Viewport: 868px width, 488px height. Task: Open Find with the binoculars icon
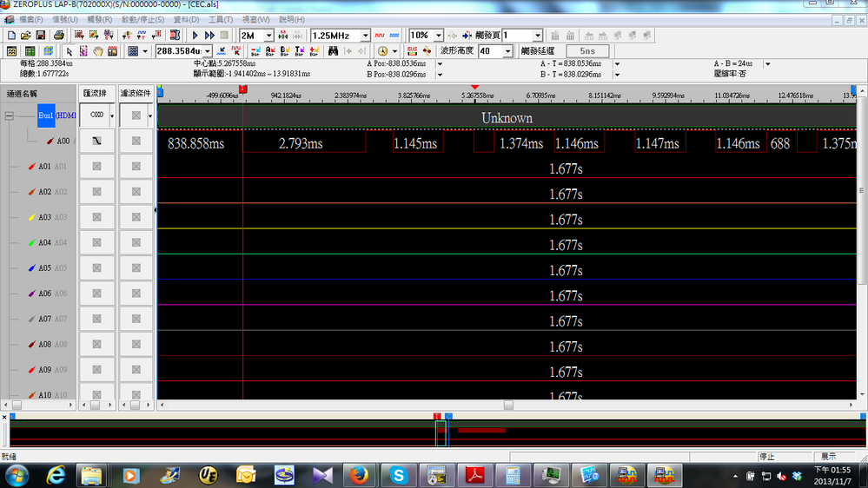[333, 51]
